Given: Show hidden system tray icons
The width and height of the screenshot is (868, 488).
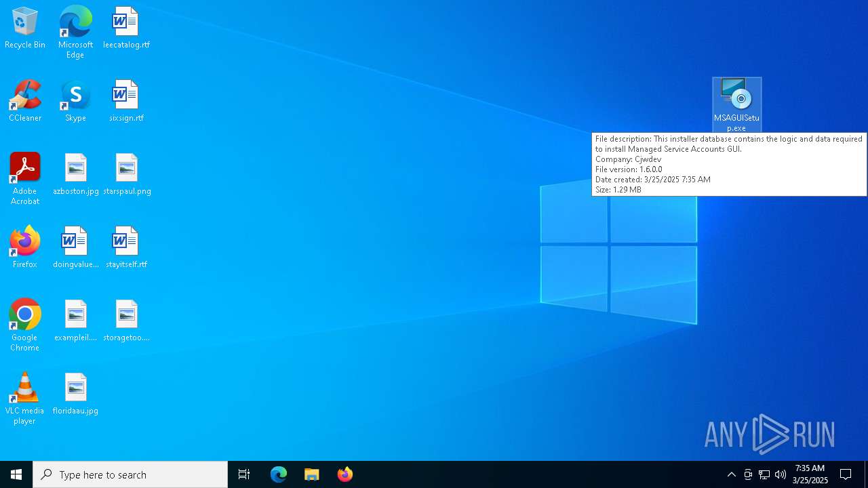Looking at the screenshot, I should (732, 474).
